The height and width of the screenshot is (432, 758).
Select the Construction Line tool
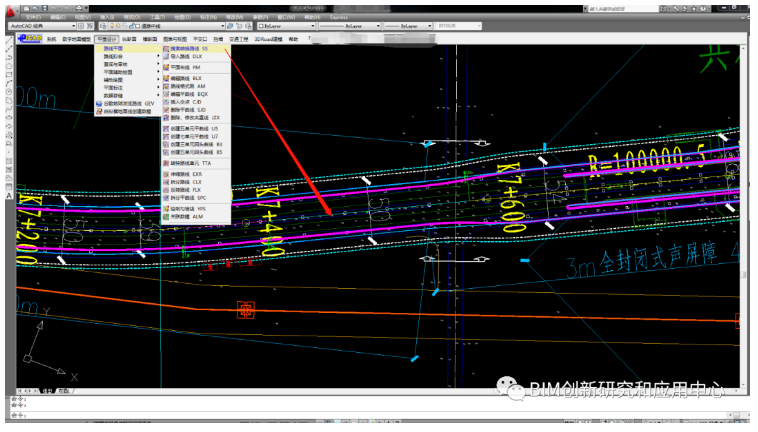point(9,49)
